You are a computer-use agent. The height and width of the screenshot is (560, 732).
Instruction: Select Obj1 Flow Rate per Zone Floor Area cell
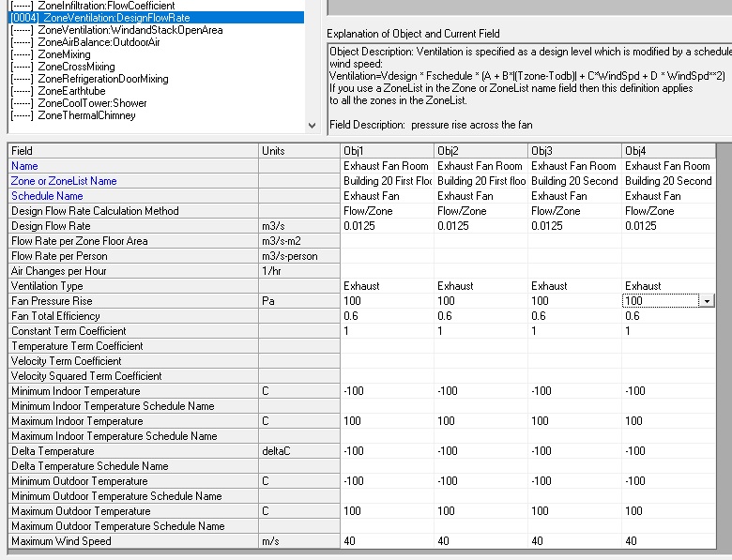[387, 241]
